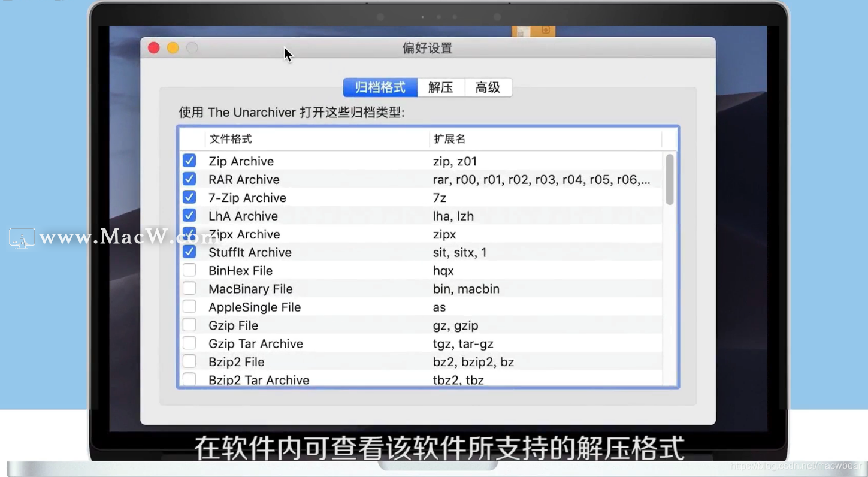Uncheck the Zip Archive checkbox
The height and width of the screenshot is (477, 868).
click(x=189, y=161)
